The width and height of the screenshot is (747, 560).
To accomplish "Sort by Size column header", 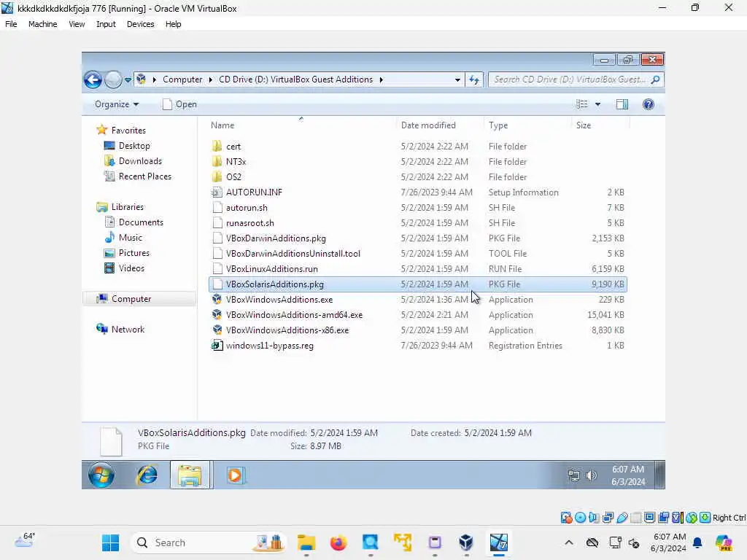I will coord(583,125).
